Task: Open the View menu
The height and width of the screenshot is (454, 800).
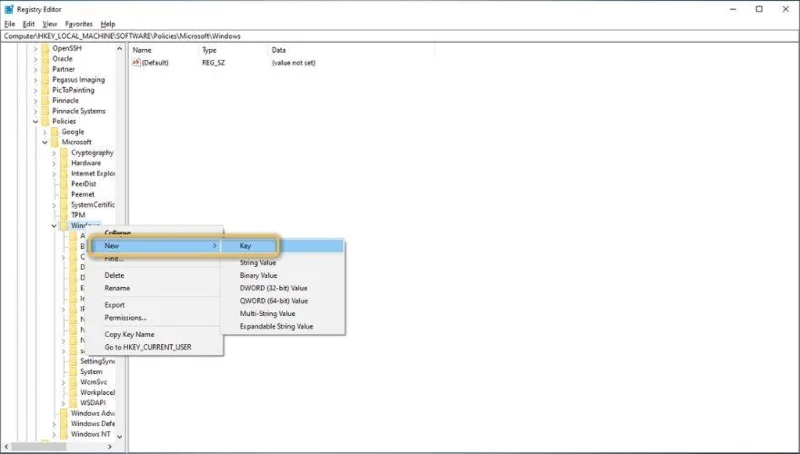Action: tap(49, 24)
